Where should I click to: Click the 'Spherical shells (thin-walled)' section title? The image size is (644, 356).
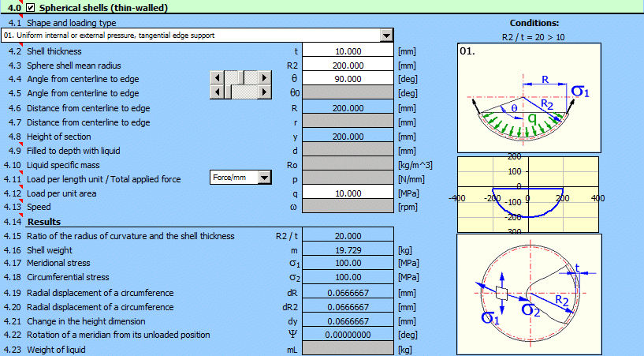pyautogui.click(x=103, y=8)
